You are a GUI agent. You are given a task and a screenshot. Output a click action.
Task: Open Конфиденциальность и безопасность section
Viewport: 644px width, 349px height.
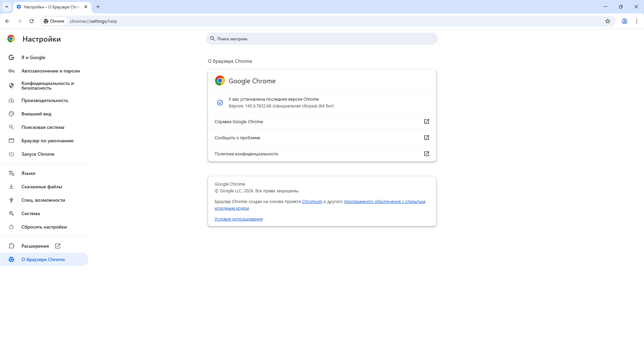(x=47, y=86)
